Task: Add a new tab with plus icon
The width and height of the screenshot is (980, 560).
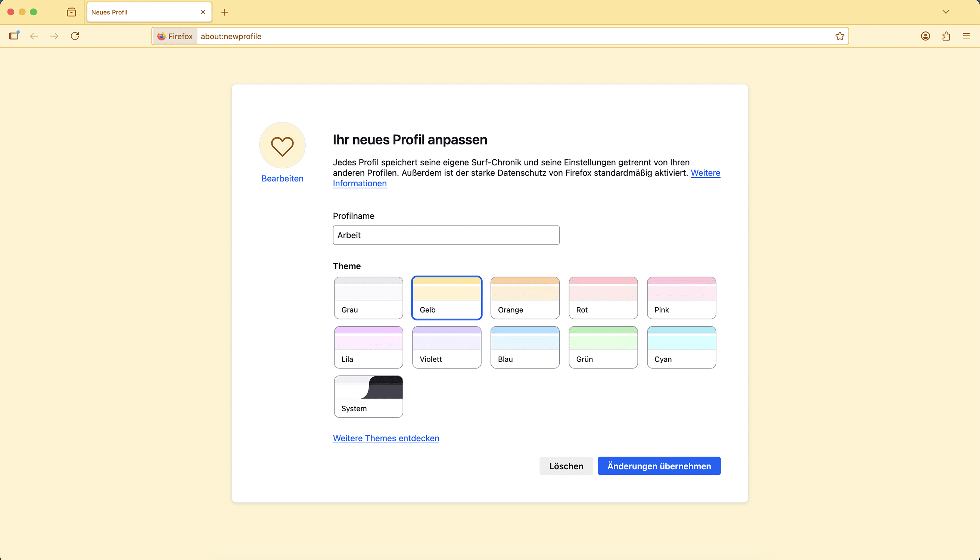Action: pyautogui.click(x=224, y=12)
